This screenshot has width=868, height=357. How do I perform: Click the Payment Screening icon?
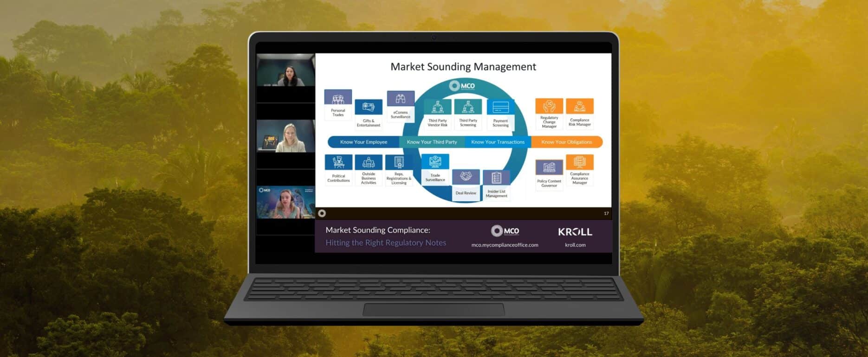click(x=500, y=108)
